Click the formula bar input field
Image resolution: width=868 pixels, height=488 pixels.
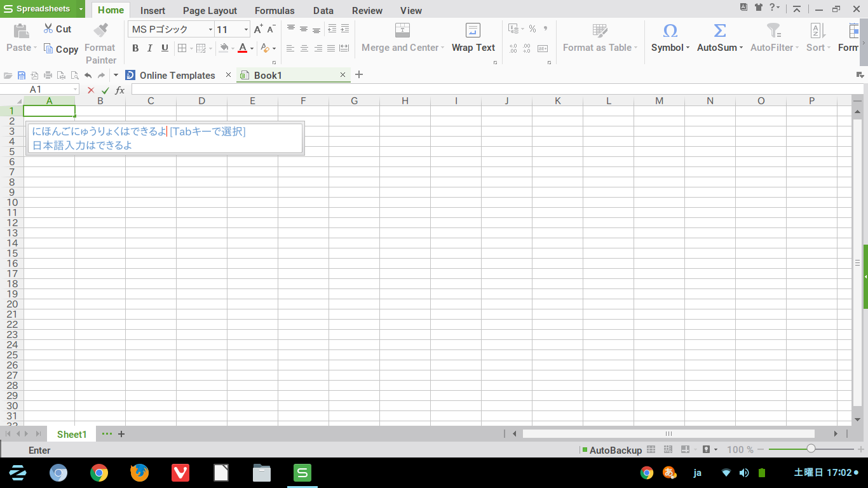click(489, 90)
